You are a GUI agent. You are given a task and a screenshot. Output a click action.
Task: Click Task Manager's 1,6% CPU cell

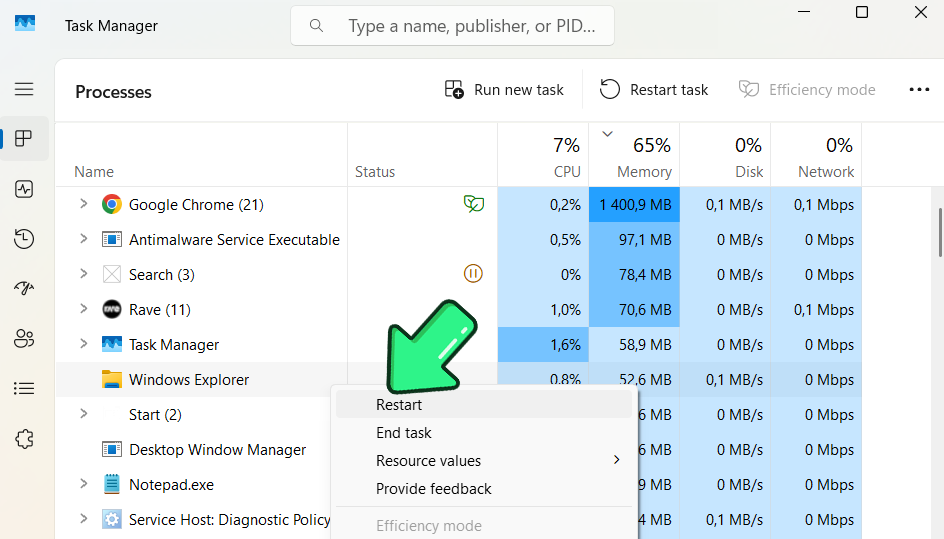coord(543,344)
